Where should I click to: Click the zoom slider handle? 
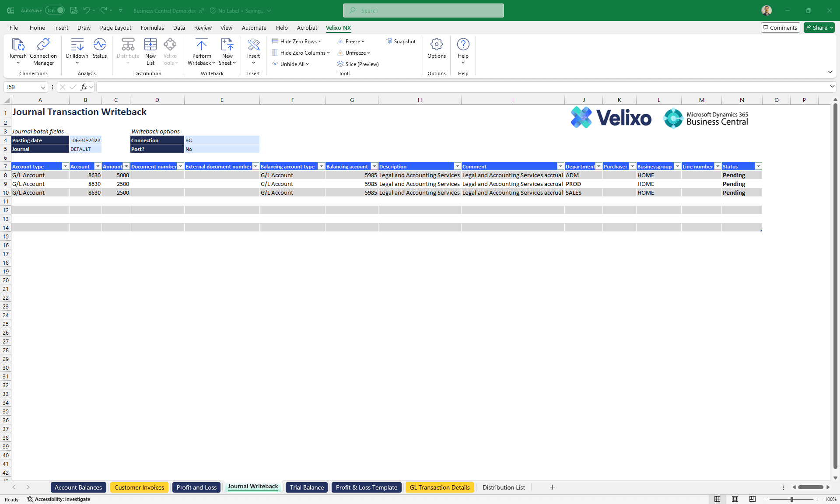point(791,499)
